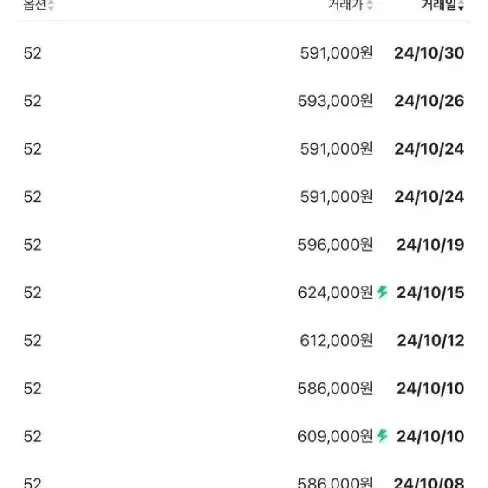Click the 24/10/26 date

tap(429, 101)
